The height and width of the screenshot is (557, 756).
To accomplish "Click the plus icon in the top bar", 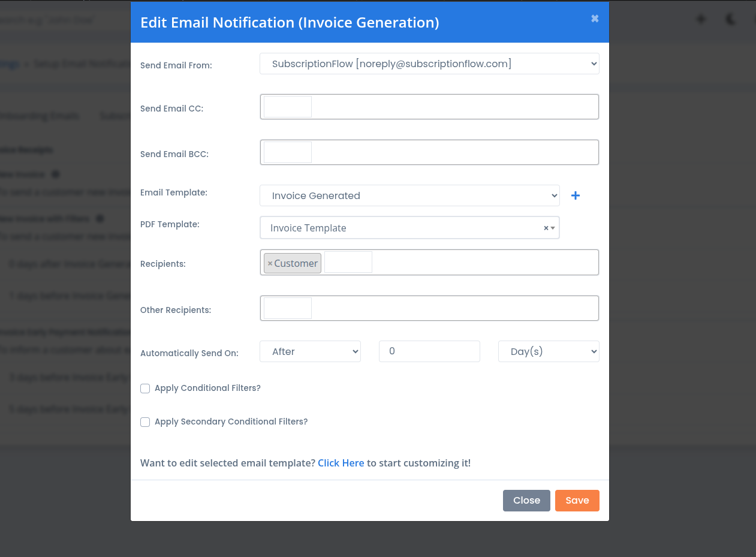I will (x=700, y=19).
